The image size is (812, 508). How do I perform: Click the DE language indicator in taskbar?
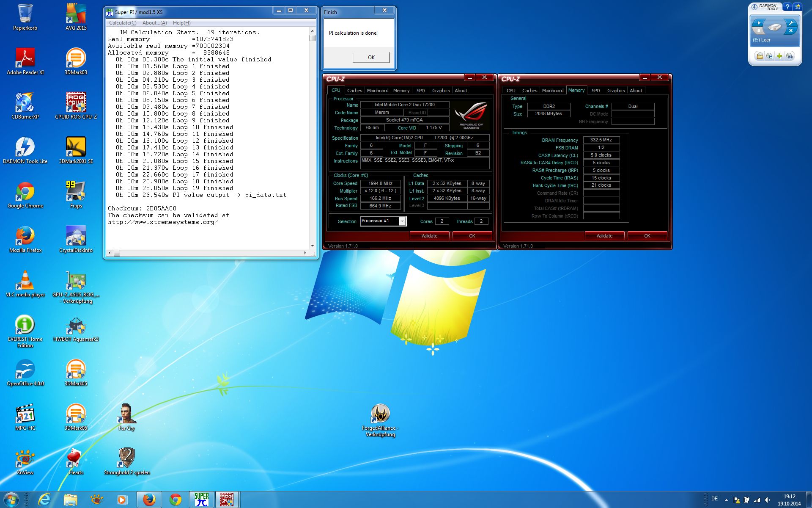click(x=714, y=499)
